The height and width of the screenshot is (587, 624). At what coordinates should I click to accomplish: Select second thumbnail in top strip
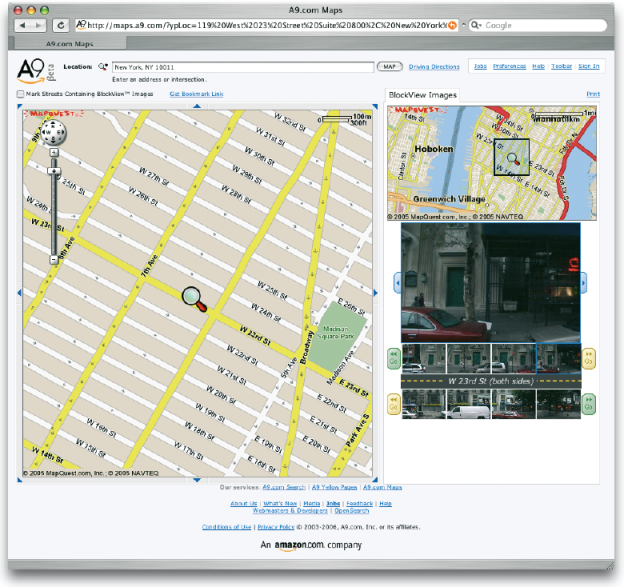469,359
